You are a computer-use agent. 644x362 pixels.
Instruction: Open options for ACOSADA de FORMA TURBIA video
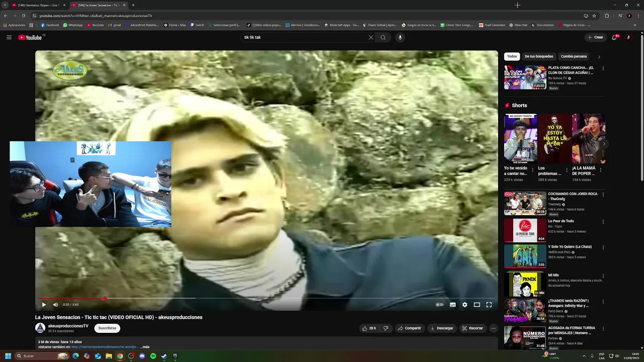point(603,329)
